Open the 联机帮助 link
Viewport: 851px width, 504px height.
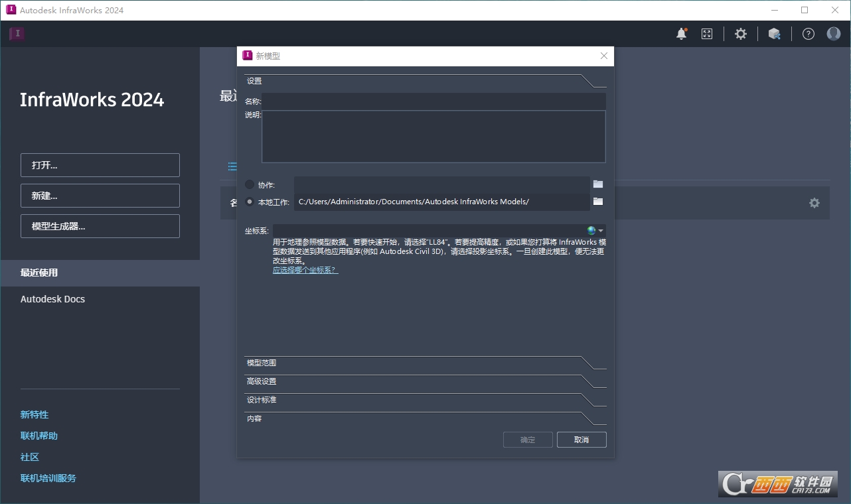point(39,436)
